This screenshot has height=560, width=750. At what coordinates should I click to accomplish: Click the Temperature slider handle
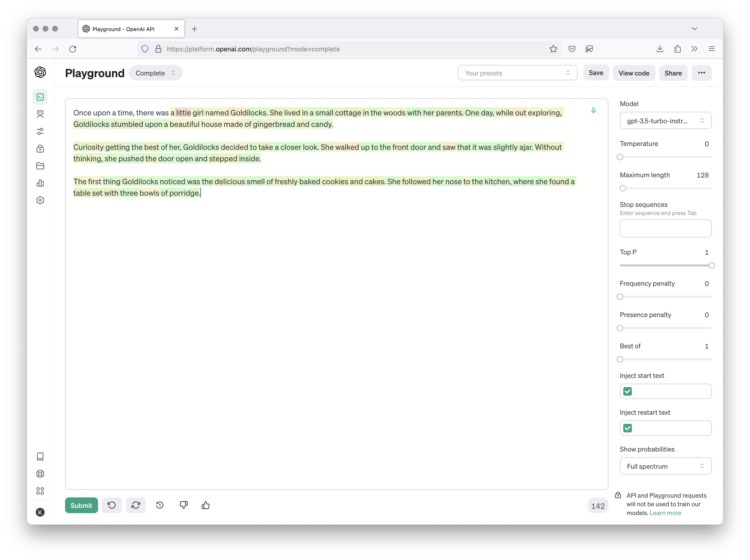620,157
